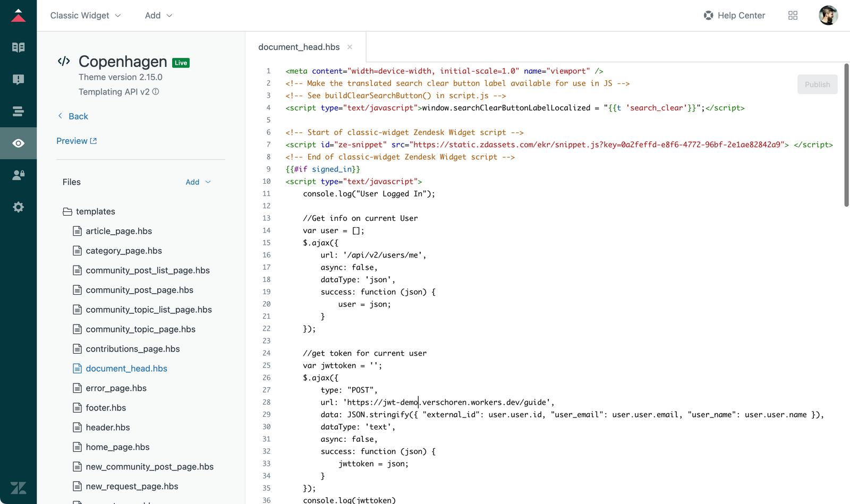Click the article_page.hbs file icon
This screenshot has width=850, height=504.
point(77,231)
